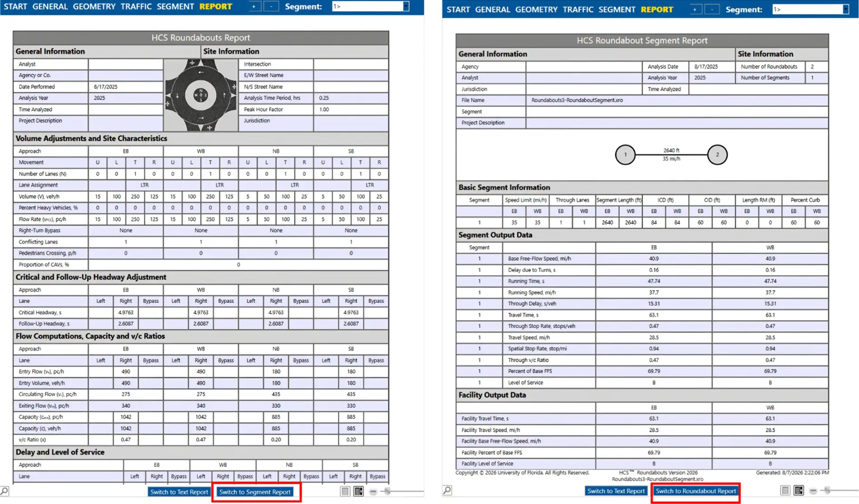Image resolution: width=859 pixels, height=504 pixels.
Task: Click the '35 mi/h' speed label in diagram
Action: pos(671,159)
